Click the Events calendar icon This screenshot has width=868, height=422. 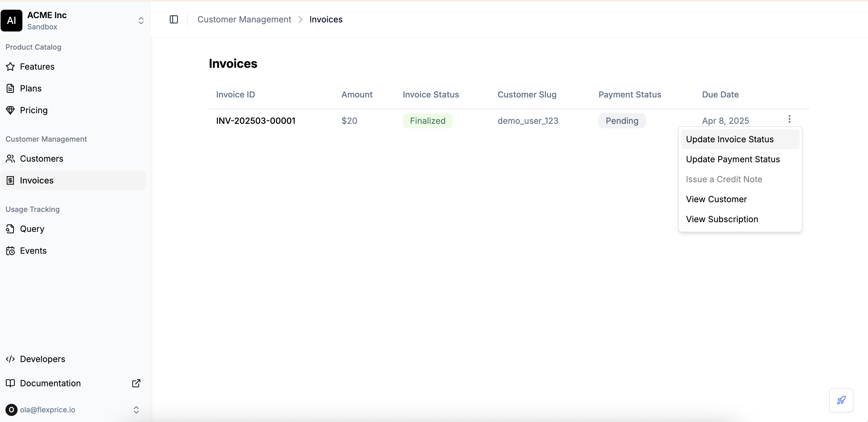pos(10,251)
